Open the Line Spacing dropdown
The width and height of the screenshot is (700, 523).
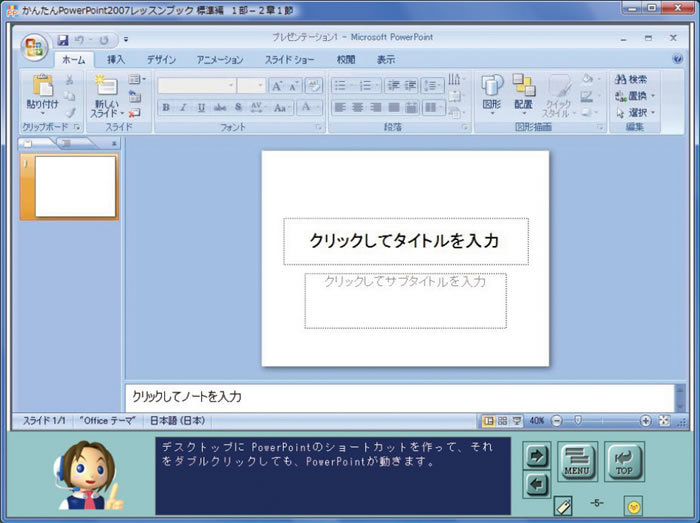pyautogui.click(x=432, y=85)
